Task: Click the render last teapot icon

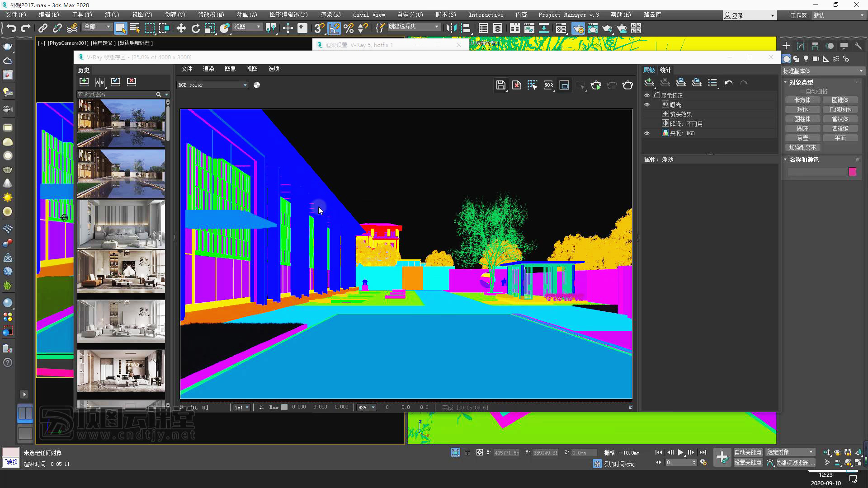Action: tap(627, 85)
